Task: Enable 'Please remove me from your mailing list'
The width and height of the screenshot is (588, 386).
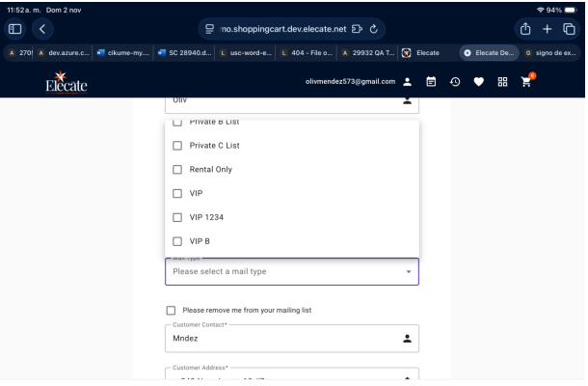Action: tap(172, 310)
